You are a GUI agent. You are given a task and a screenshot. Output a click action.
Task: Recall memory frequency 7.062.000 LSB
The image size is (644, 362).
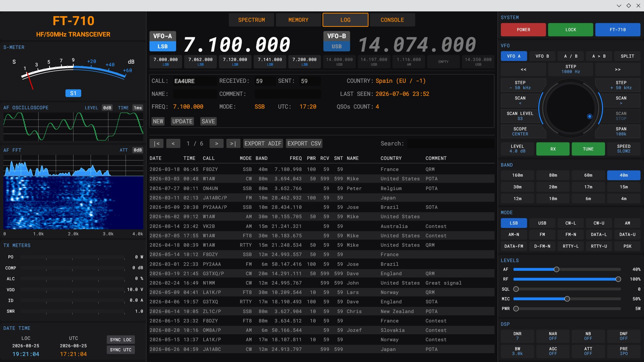(x=200, y=62)
